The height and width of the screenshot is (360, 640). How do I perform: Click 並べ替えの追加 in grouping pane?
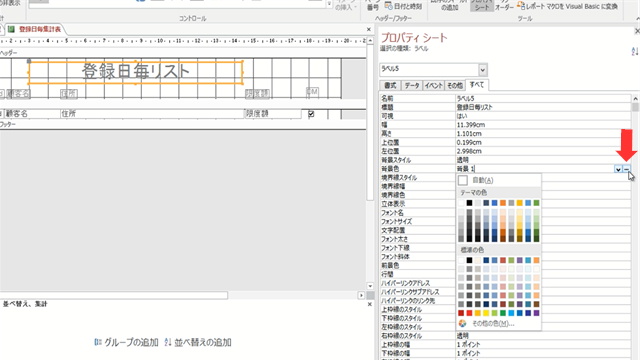coord(198,342)
